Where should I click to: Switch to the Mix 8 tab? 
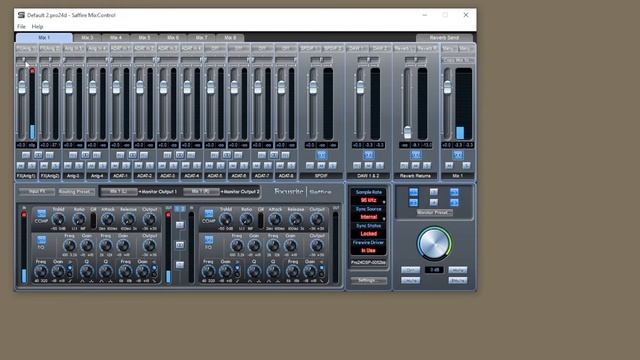[230, 38]
